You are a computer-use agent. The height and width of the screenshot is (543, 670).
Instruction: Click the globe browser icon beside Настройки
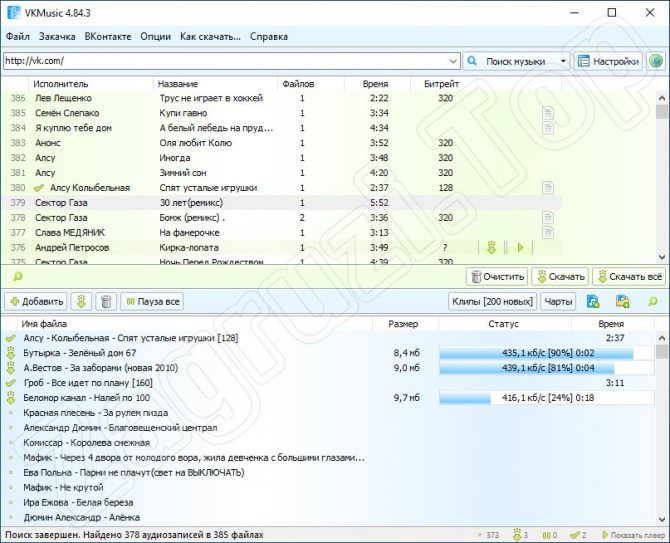pos(656,62)
